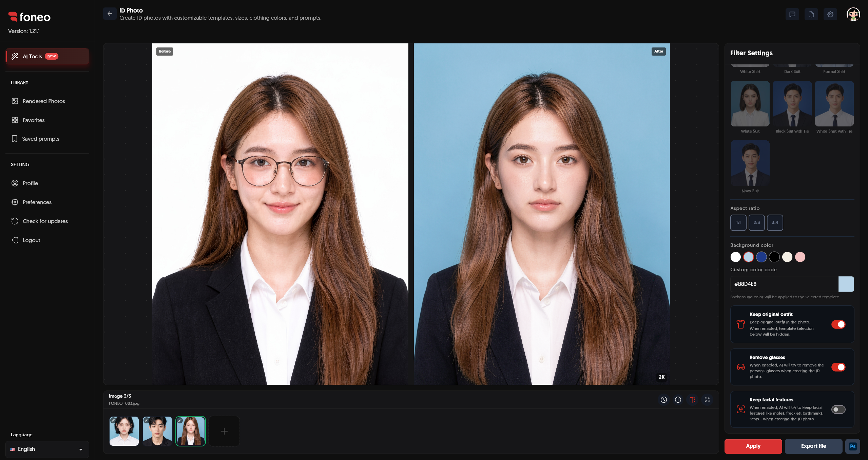Pick the dark blue background swatch
This screenshot has height=460, width=868.
point(761,257)
